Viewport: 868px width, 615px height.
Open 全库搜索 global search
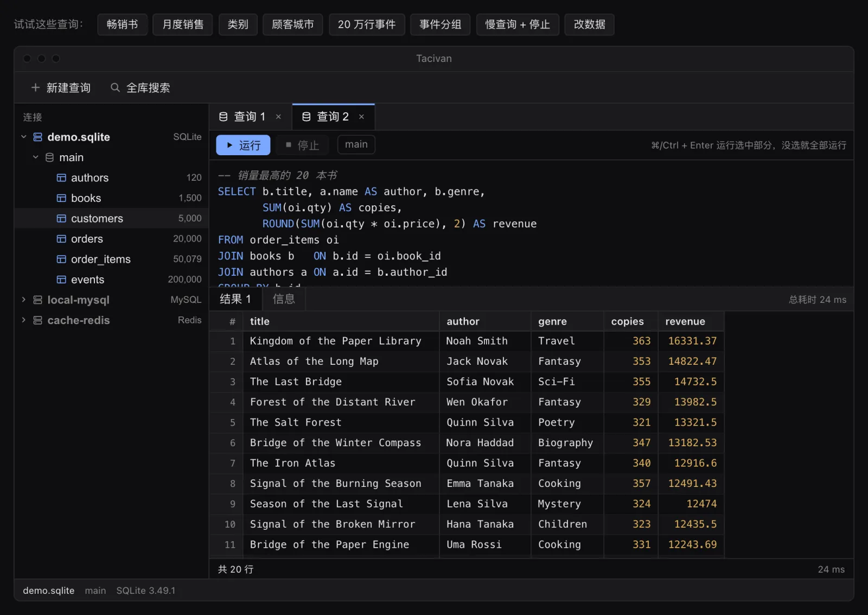click(x=141, y=87)
